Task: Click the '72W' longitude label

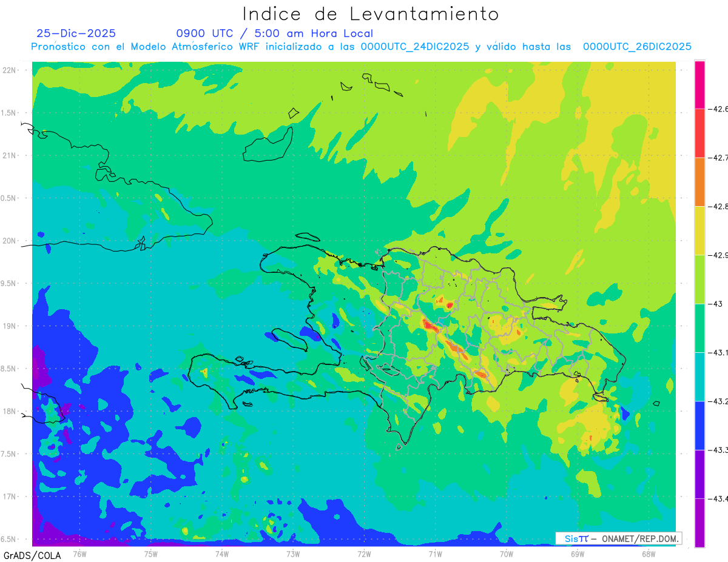Action: point(364,554)
